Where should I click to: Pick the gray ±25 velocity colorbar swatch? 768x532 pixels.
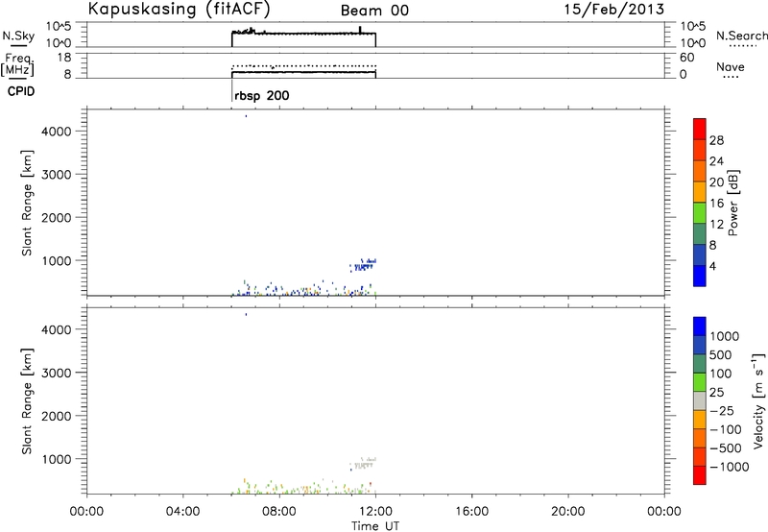click(700, 401)
